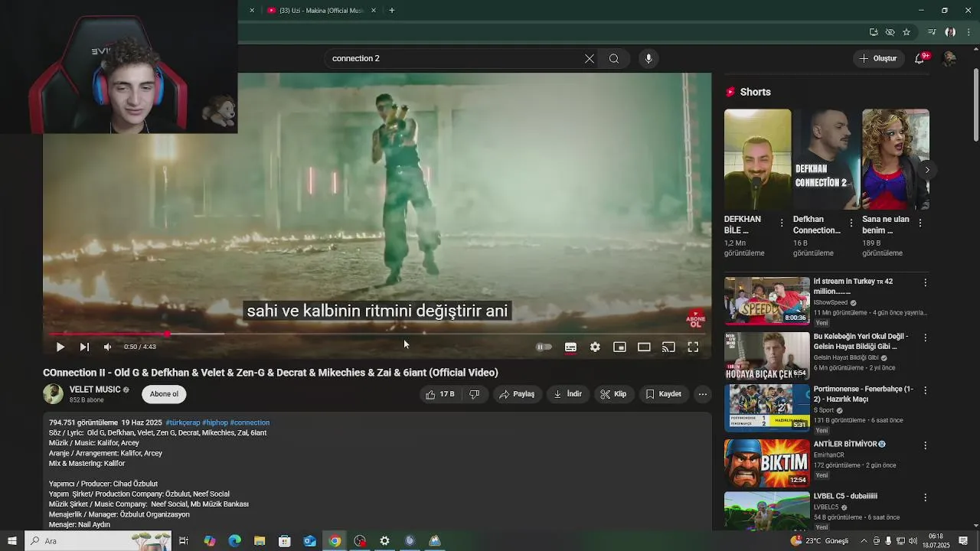Skip to the next video

[x=84, y=347]
